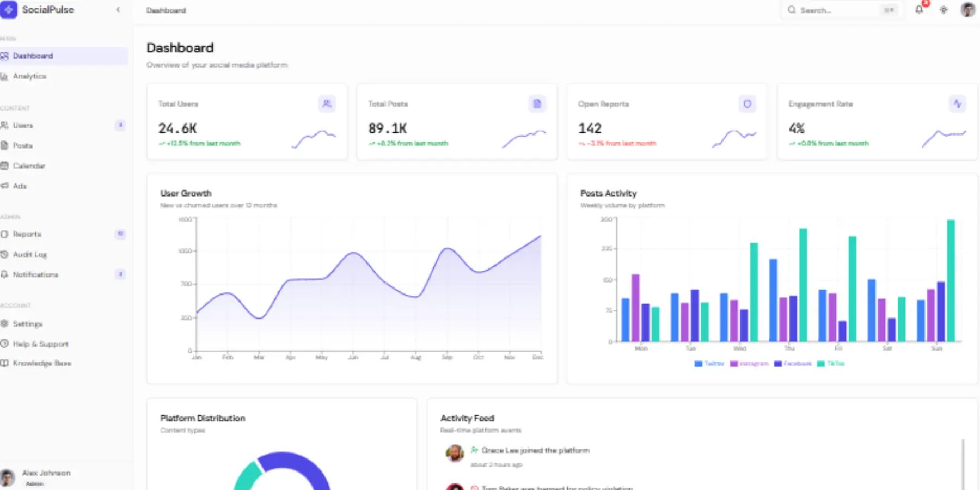Click the 4% engagement rate value
Image resolution: width=980 pixels, height=490 pixels.
pyautogui.click(x=797, y=128)
